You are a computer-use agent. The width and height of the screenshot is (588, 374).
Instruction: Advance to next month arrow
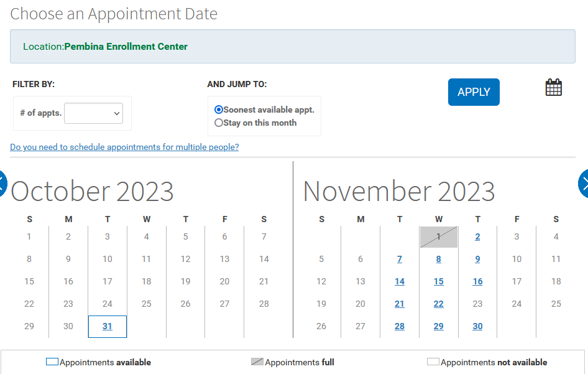click(x=584, y=184)
